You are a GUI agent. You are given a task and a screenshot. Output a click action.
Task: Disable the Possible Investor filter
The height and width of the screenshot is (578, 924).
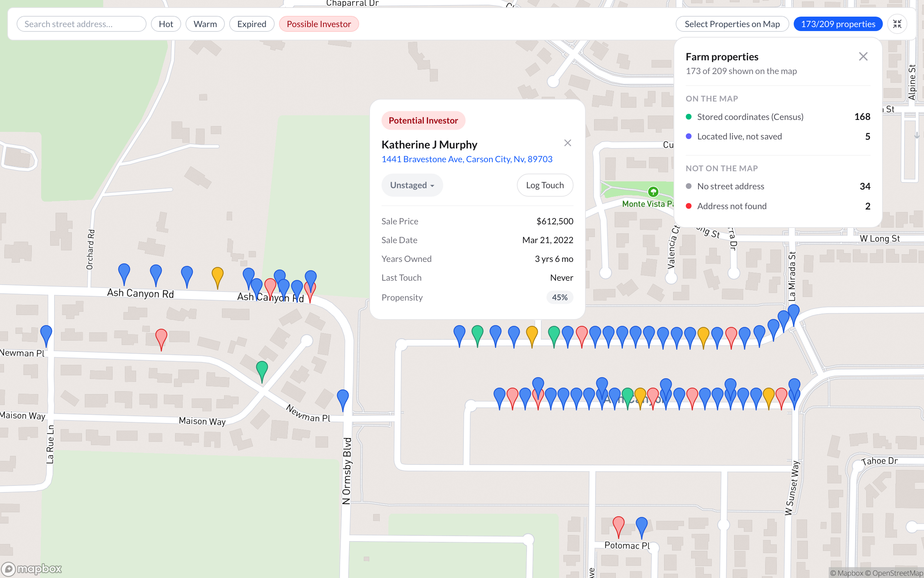[319, 24]
